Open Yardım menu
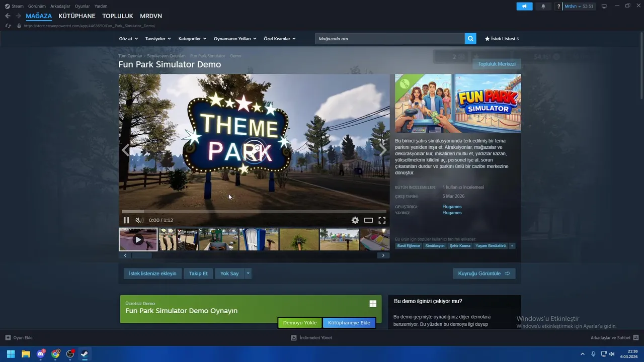644x362 pixels. 101,7
